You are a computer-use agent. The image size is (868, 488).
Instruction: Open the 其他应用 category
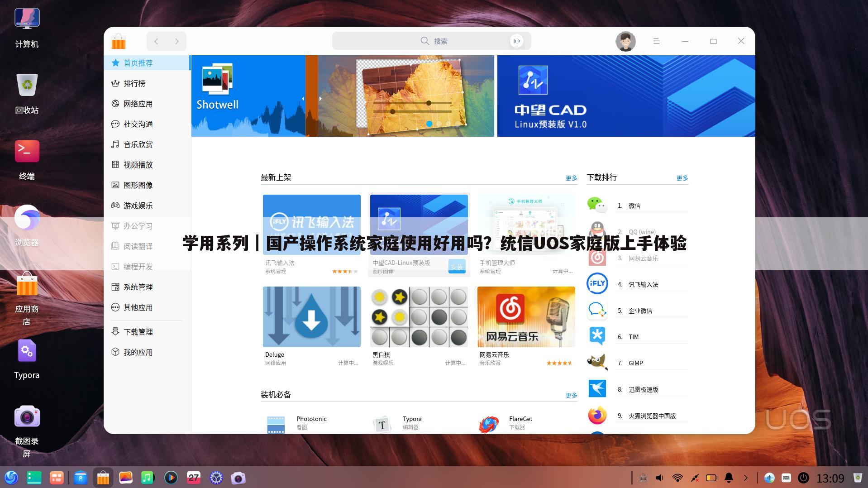pyautogui.click(x=147, y=307)
